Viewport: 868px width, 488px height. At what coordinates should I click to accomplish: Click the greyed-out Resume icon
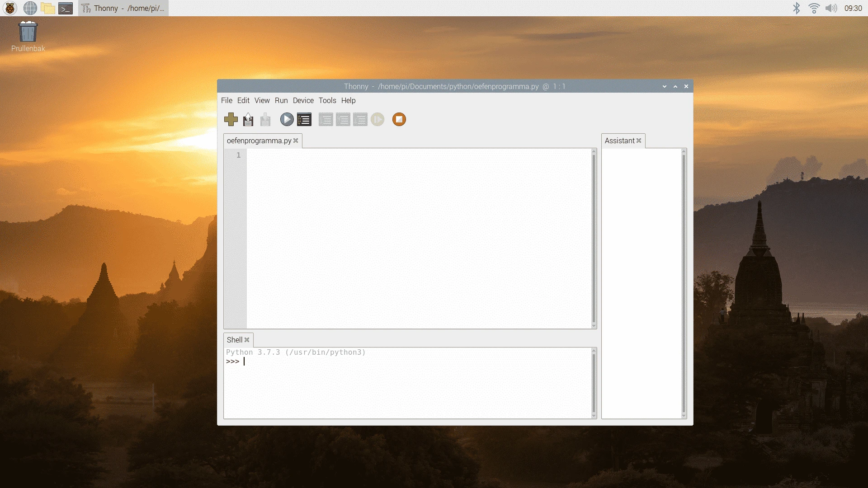377,119
